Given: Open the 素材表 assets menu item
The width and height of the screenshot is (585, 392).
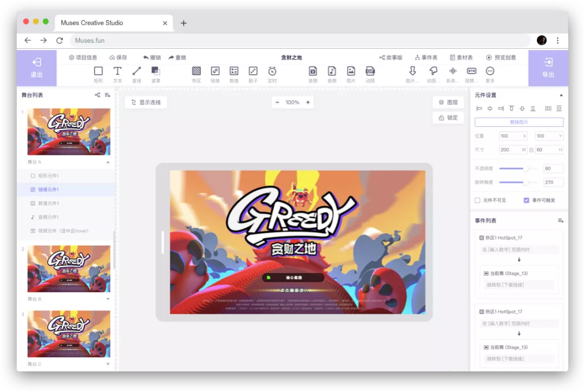Looking at the screenshot, I should pos(461,57).
